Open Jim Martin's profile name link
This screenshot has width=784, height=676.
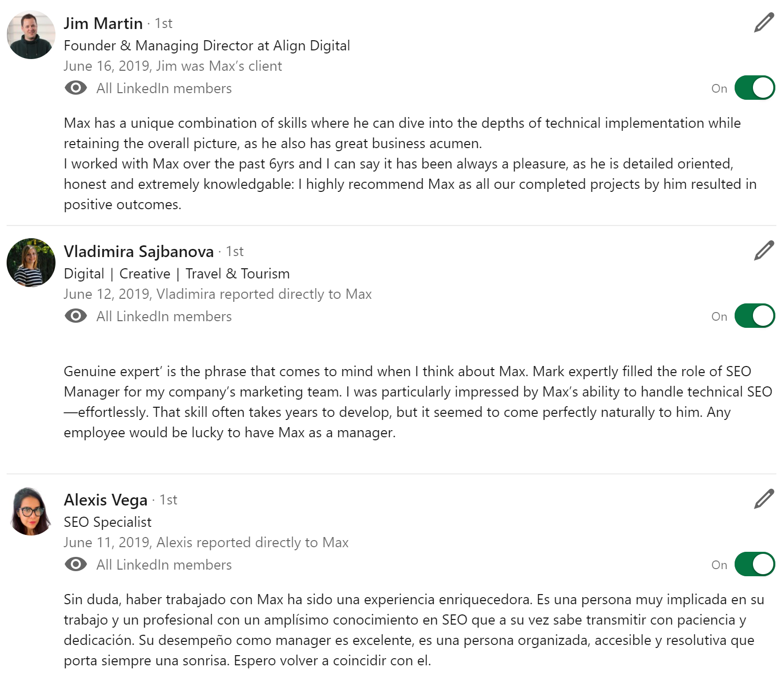click(103, 23)
